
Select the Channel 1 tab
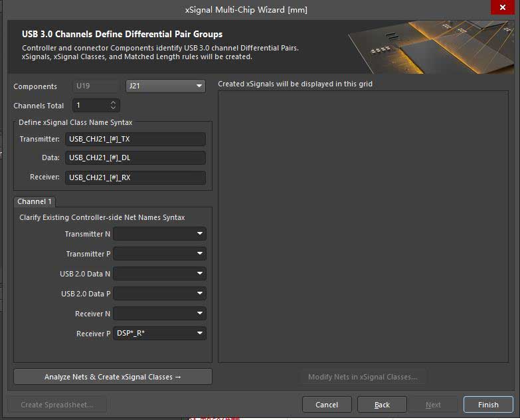click(x=35, y=201)
